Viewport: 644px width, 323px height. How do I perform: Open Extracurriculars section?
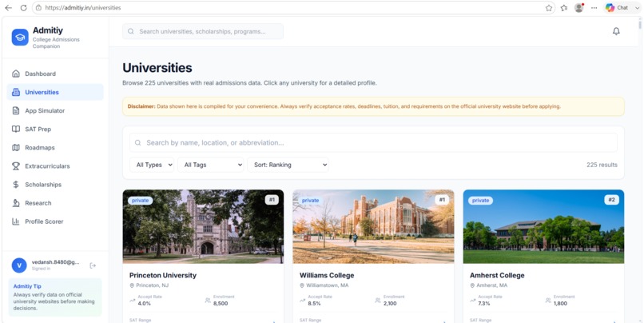pyautogui.click(x=55, y=166)
